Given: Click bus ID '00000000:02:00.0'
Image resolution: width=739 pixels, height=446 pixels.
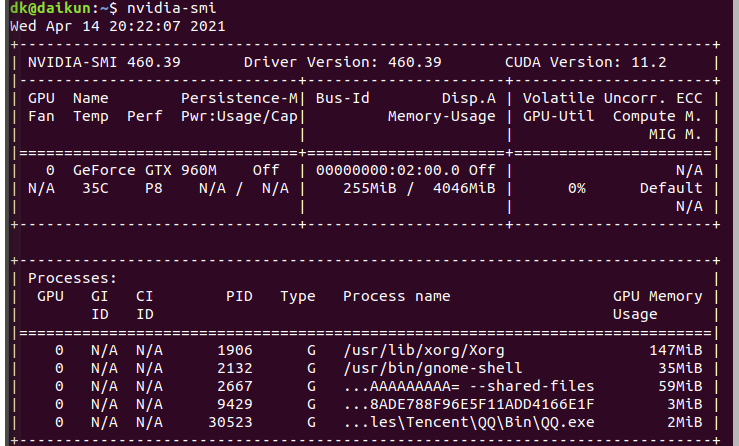Looking at the screenshot, I should click(x=388, y=170).
